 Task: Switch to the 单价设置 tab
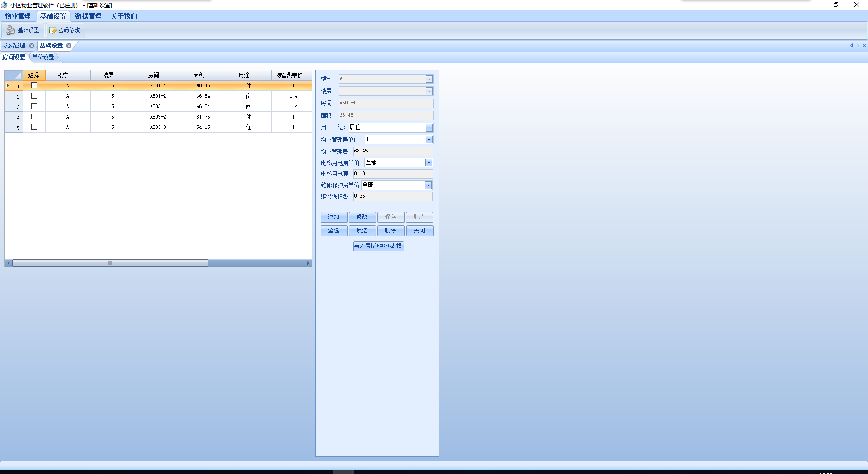tap(43, 57)
